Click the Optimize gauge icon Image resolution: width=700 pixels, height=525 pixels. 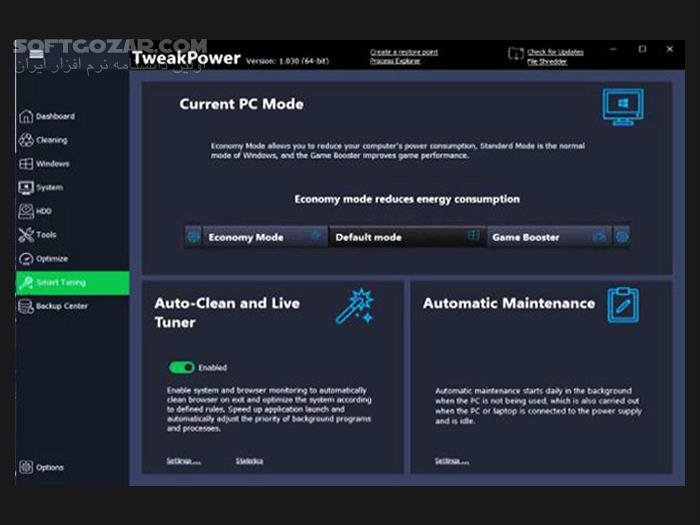click(26, 258)
